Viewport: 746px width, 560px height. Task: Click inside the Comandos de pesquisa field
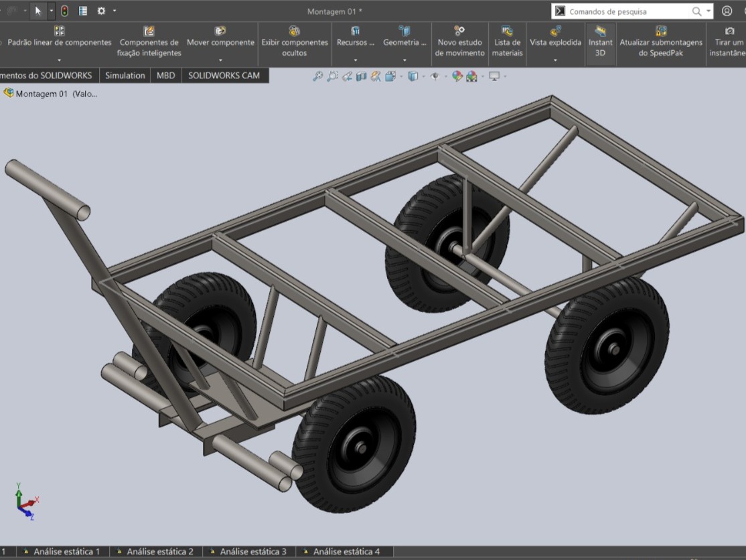(629, 11)
